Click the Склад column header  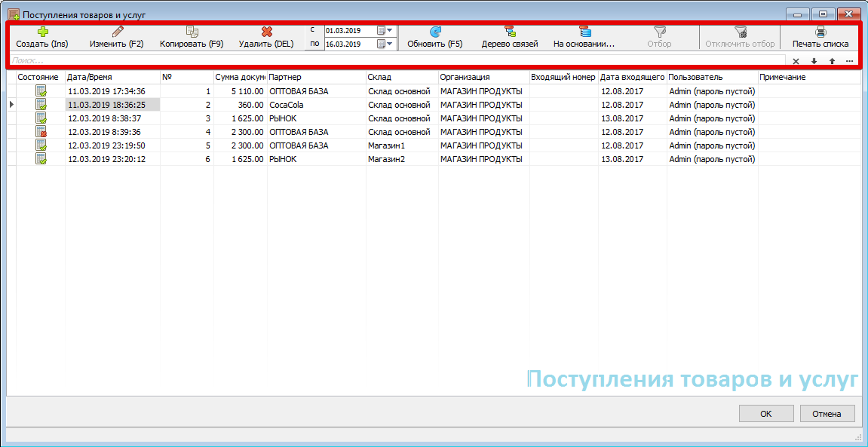(x=403, y=78)
